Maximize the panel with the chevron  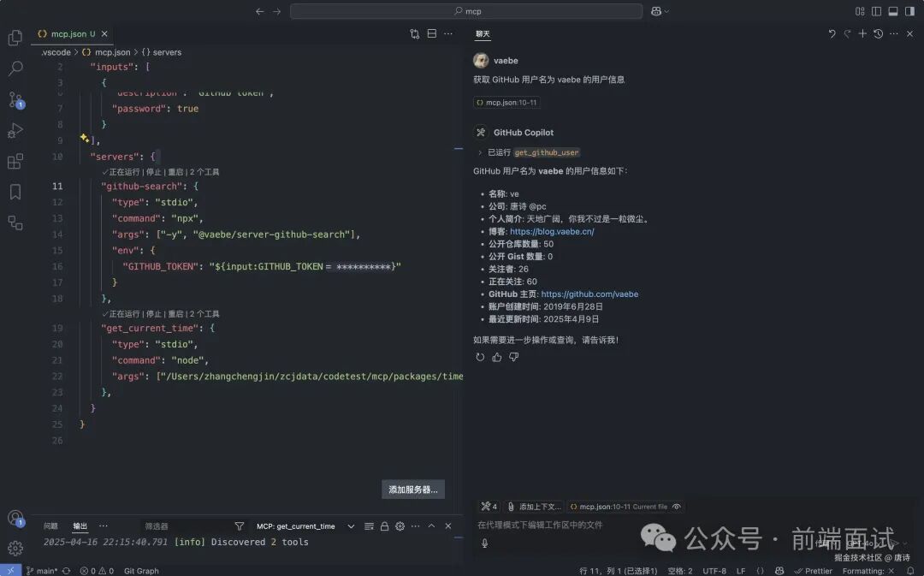tap(431, 526)
